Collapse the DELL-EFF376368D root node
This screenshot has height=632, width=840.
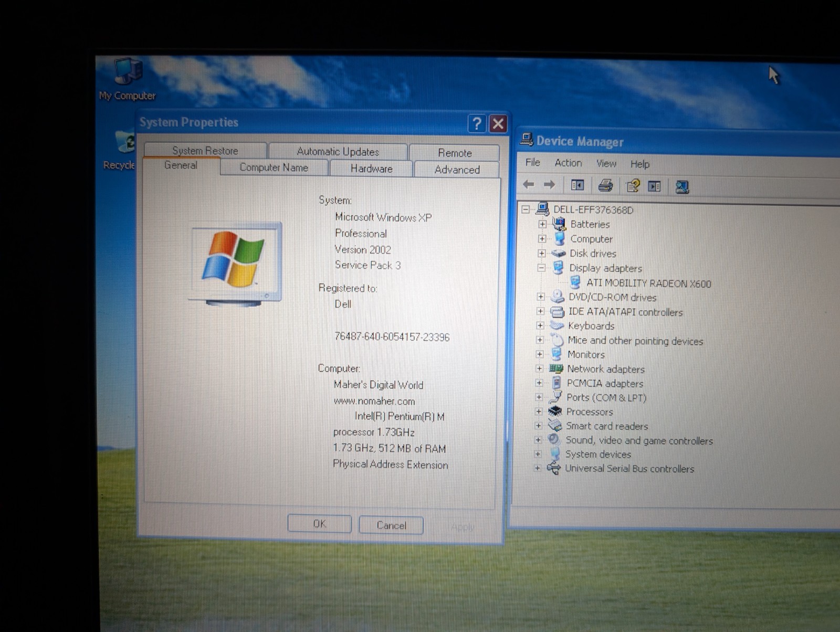526,209
